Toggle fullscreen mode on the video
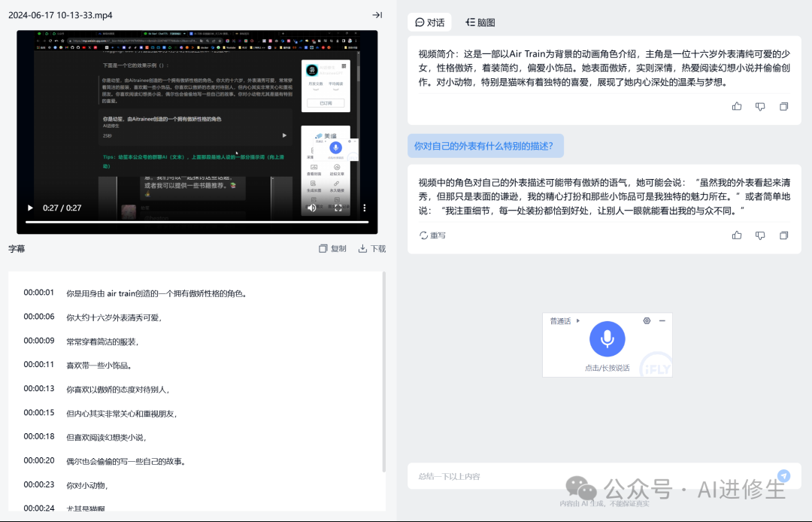Viewport: 812px width, 522px height. pos(338,208)
